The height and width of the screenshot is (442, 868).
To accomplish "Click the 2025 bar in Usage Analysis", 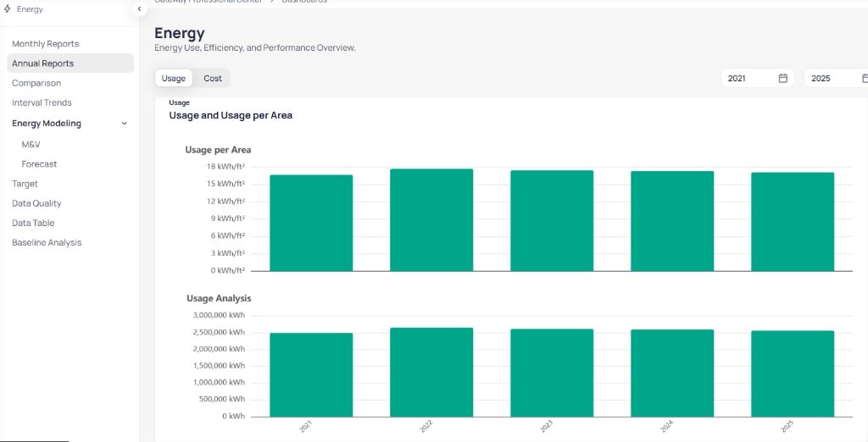I will pos(793,374).
